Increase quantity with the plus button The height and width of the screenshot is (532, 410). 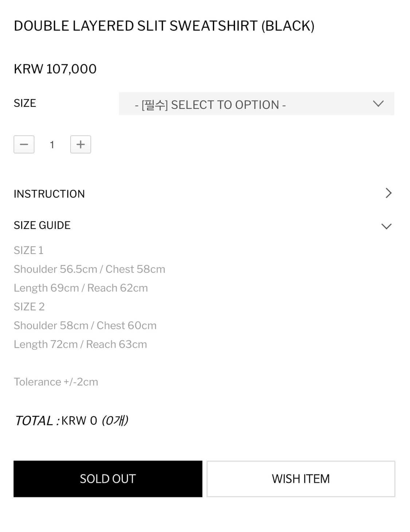click(81, 144)
